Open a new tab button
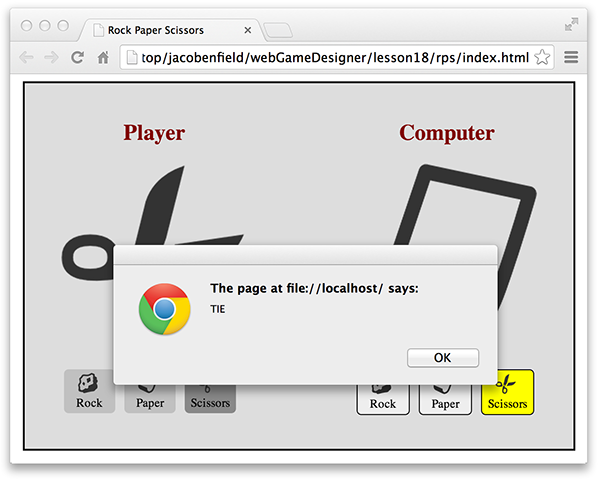600x479 pixels. 278,30
